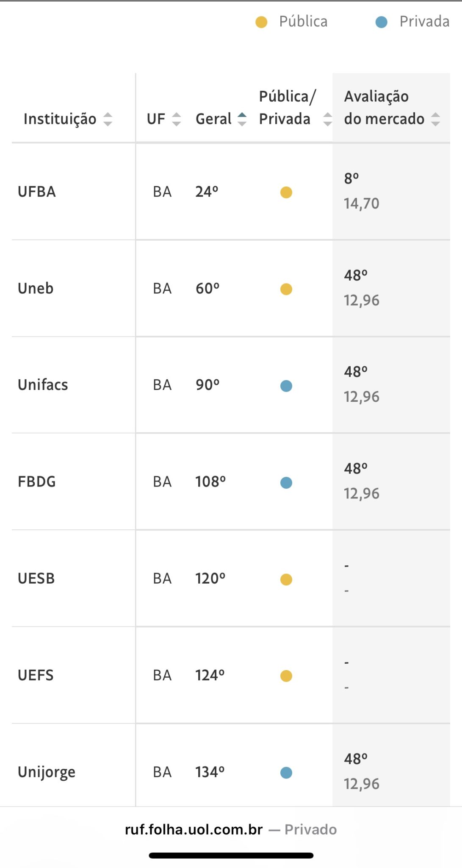The height and width of the screenshot is (868, 462).
Task: Click the Geral sort arrows
Action: point(242,119)
